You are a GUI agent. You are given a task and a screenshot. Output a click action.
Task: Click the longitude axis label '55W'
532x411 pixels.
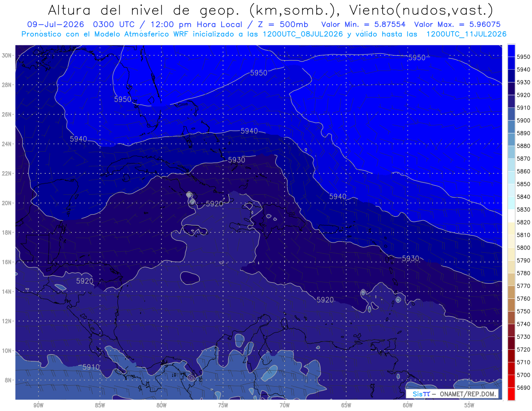(469, 406)
